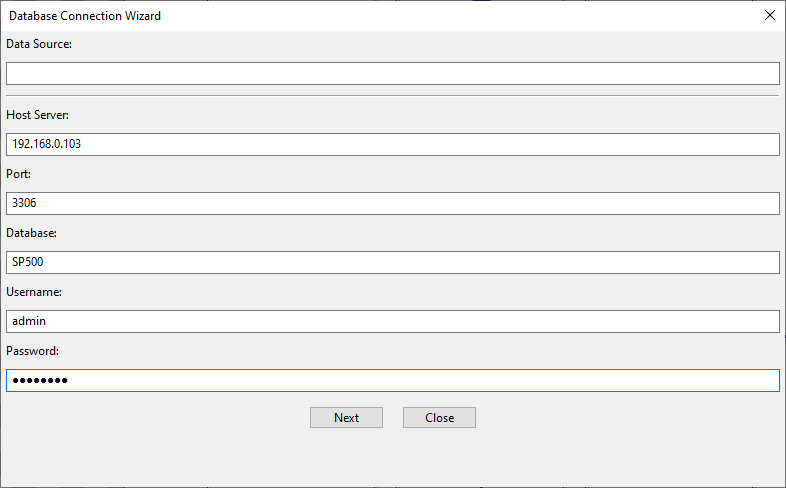Click the Username label
Viewport: 786px width, 488px height.
pos(34,292)
